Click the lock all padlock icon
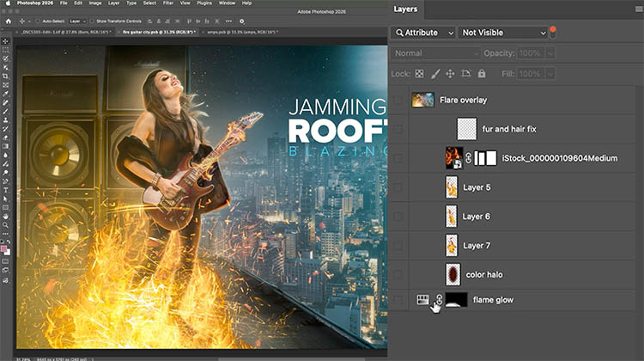Viewport: 644px width, 361px height. [x=482, y=75]
